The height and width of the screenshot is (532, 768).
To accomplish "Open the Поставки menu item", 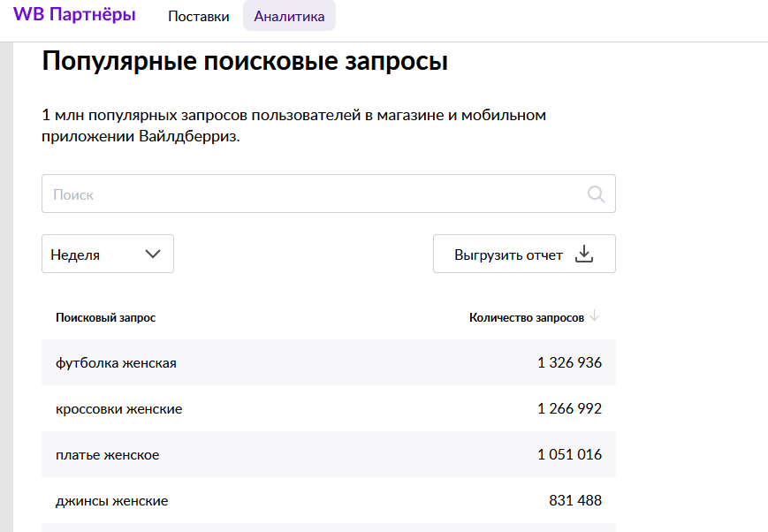I will tap(199, 17).
